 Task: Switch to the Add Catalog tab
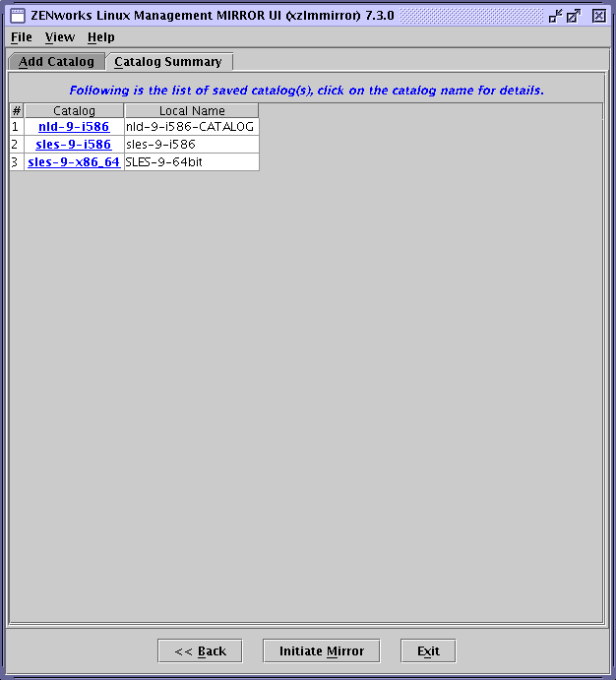[x=57, y=62]
